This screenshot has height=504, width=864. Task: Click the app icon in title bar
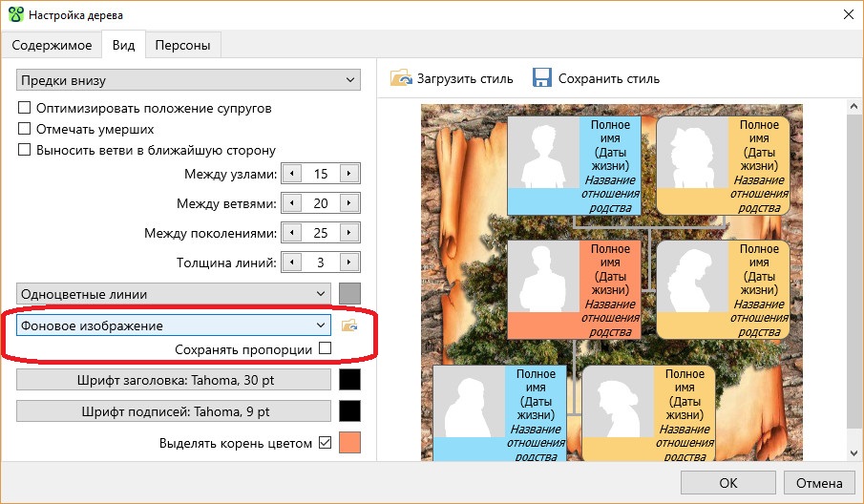tap(16, 15)
